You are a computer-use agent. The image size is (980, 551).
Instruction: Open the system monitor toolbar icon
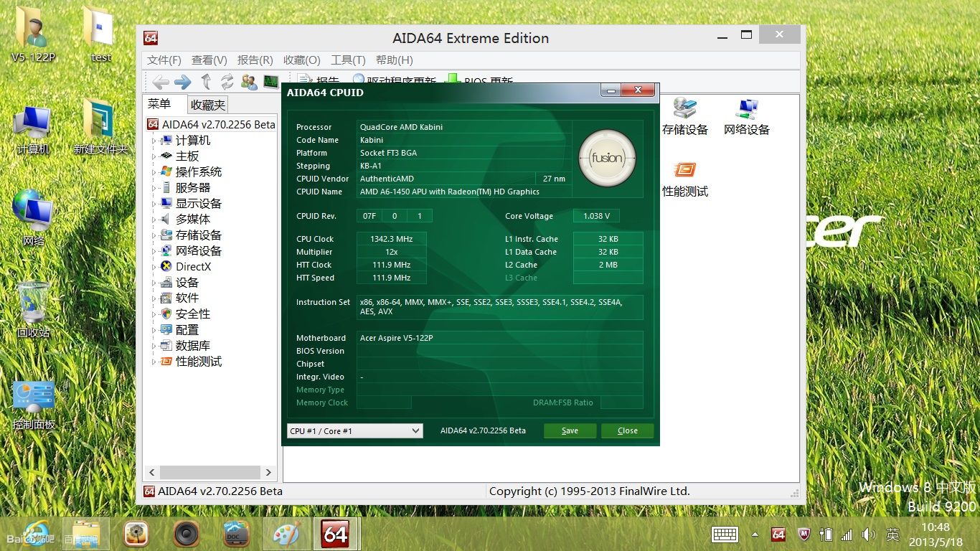(x=270, y=82)
